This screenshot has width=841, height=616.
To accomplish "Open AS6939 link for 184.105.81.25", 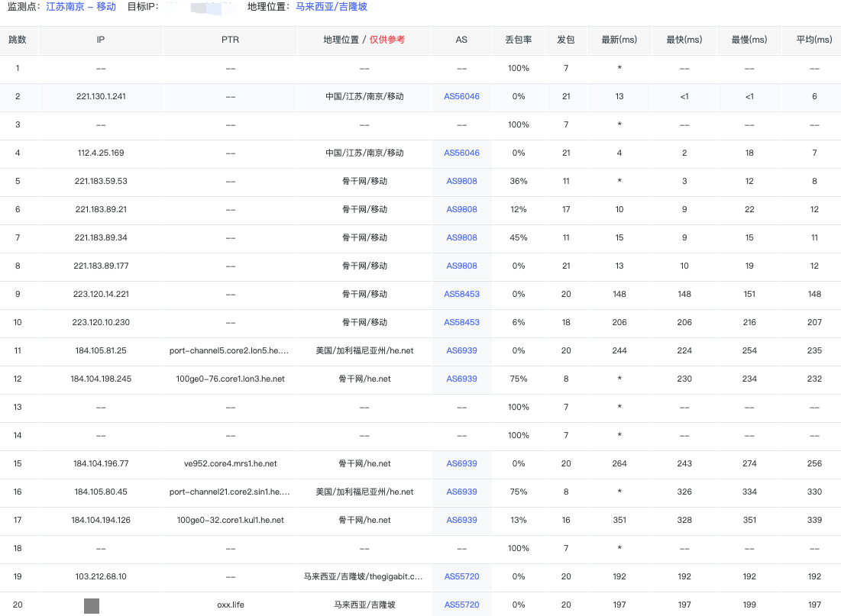I will [x=462, y=350].
